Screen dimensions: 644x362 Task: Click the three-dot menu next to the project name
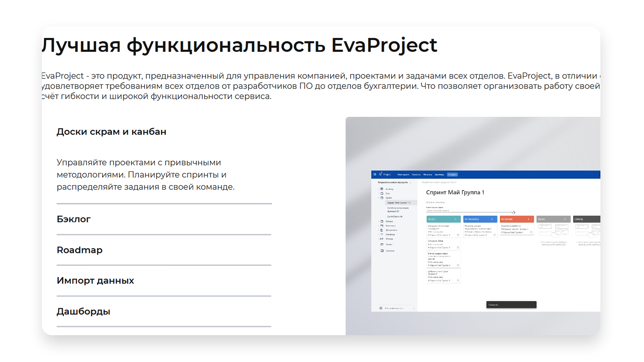click(x=410, y=183)
